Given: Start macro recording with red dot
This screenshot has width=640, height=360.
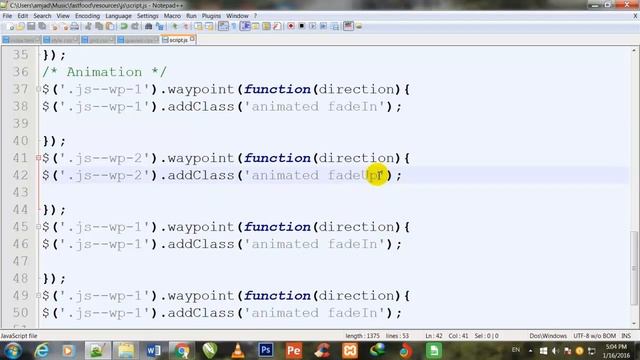Looking at the screenshot, I should click(291, 27).
